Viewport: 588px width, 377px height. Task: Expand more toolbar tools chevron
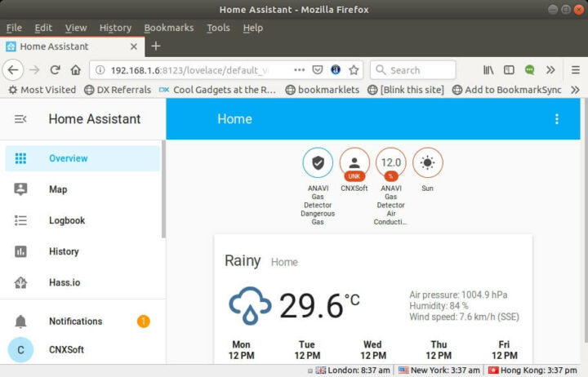click(550, 70)
